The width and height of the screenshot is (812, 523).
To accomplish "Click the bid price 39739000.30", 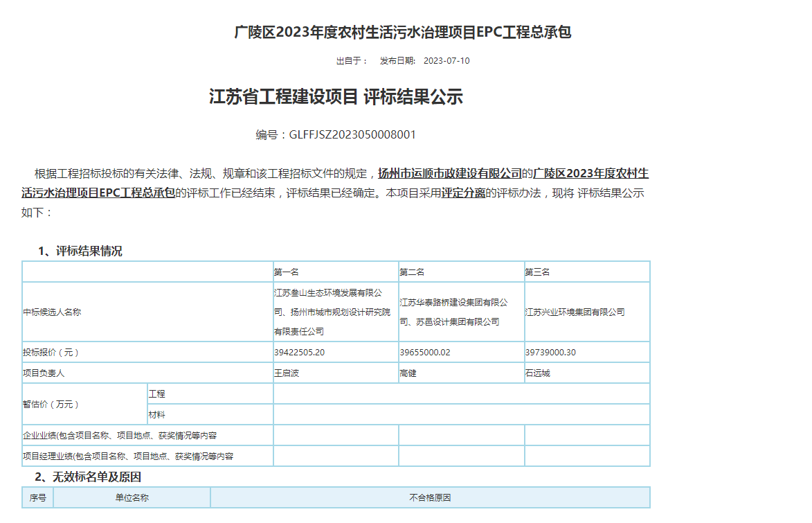I will click(550, 353).
